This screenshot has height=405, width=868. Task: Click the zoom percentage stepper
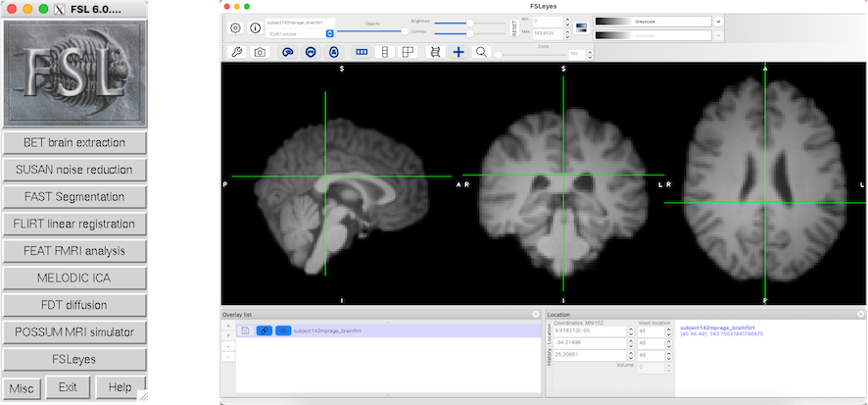point(590,54)
